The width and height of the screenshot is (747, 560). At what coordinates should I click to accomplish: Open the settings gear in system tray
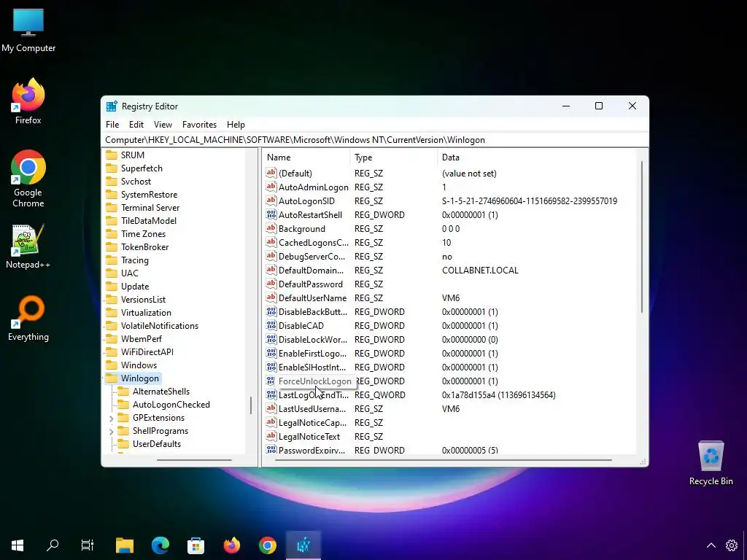(732, 545)
